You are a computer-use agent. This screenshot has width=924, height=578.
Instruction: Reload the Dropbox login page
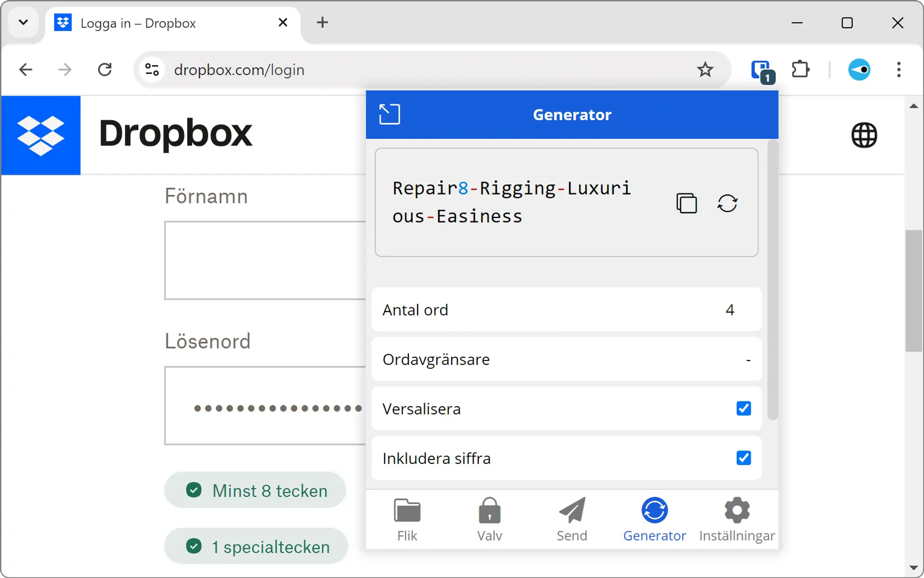[x=105, y=70]
